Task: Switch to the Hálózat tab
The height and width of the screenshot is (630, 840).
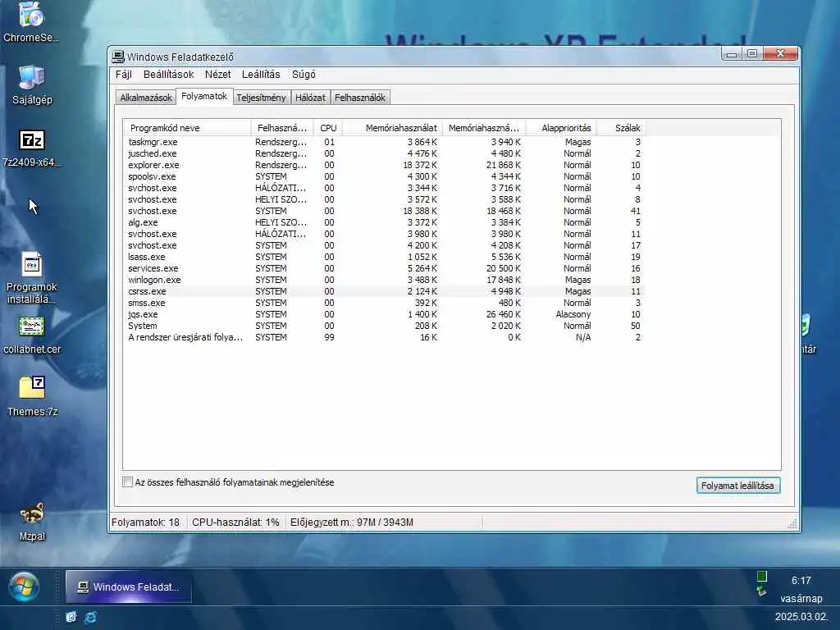Action: click(x=310, y=98)
